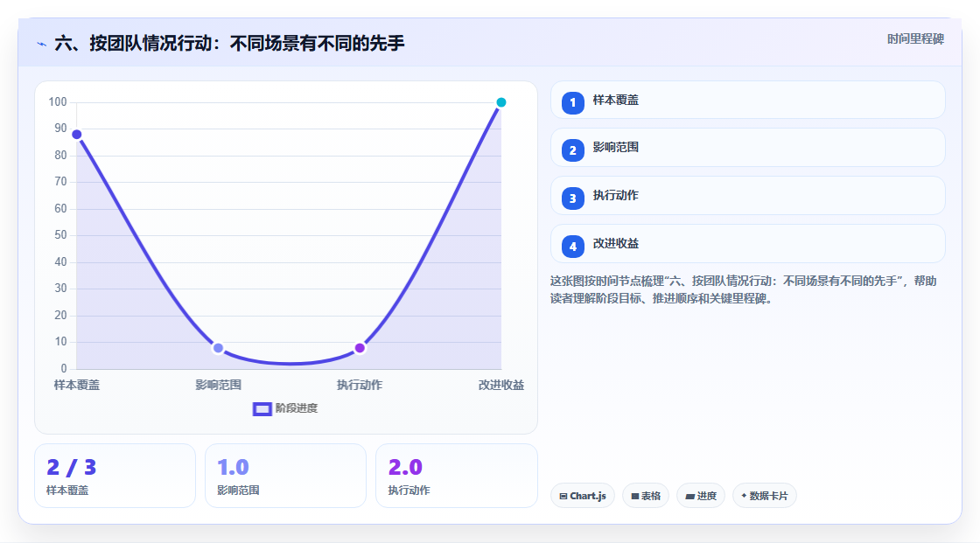
Task: Select the 改进收益 milestone step text
Action: [616, 244]
